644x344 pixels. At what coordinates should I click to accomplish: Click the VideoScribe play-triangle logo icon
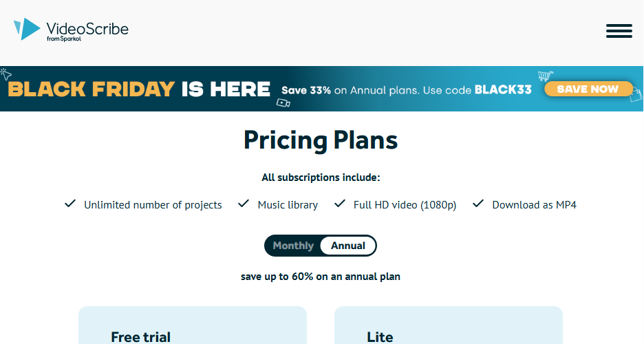(28, 30)
